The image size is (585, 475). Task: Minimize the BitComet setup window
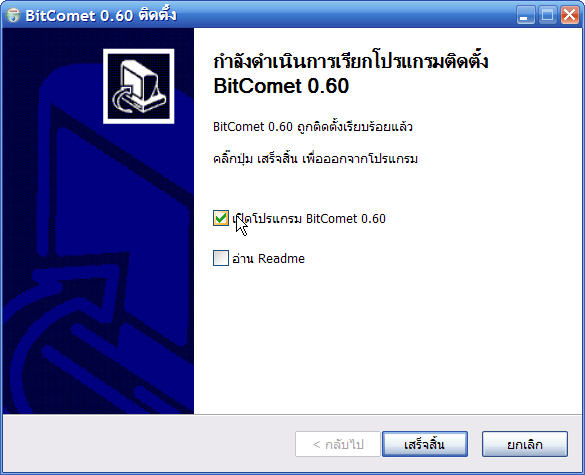point(525,15)
